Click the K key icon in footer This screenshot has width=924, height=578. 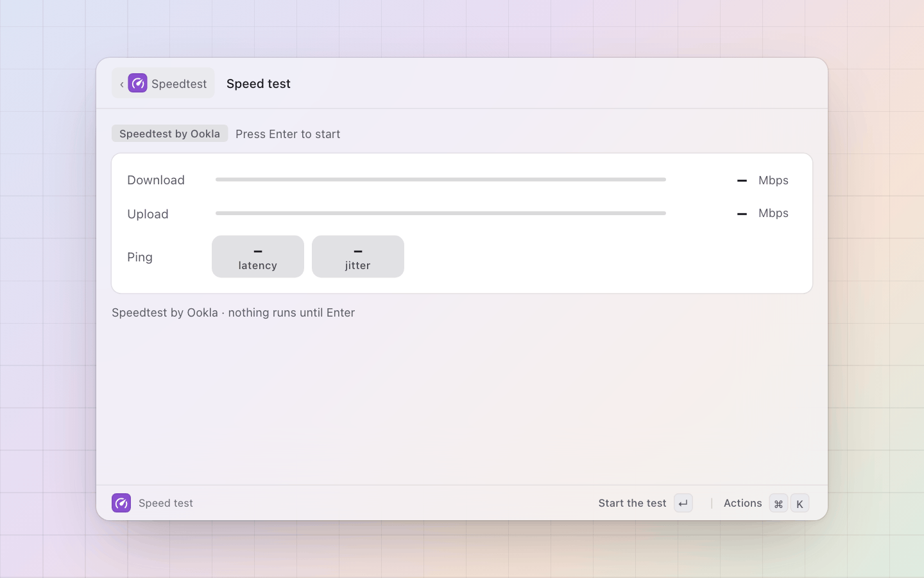coord(800,504)
